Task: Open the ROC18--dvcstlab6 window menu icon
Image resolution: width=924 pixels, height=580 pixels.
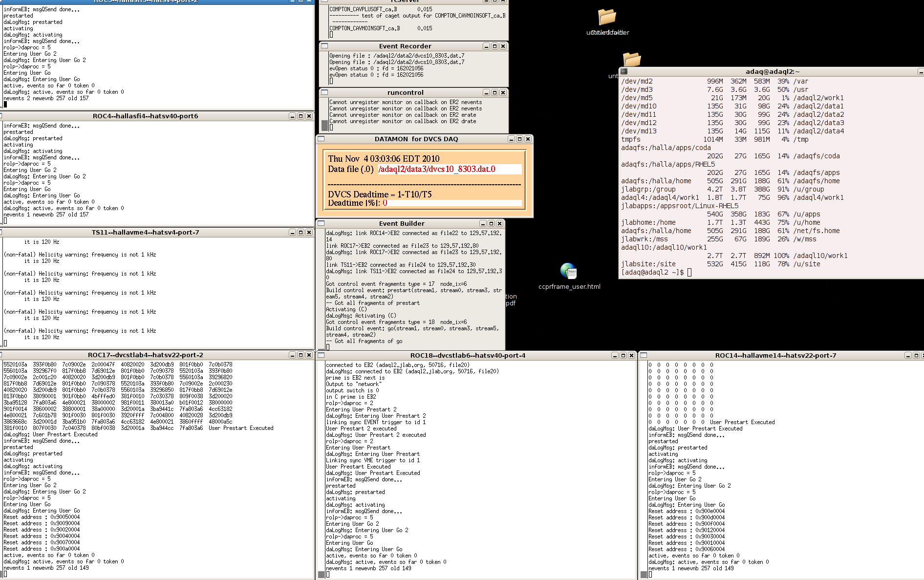Action: tap(321, 355)
